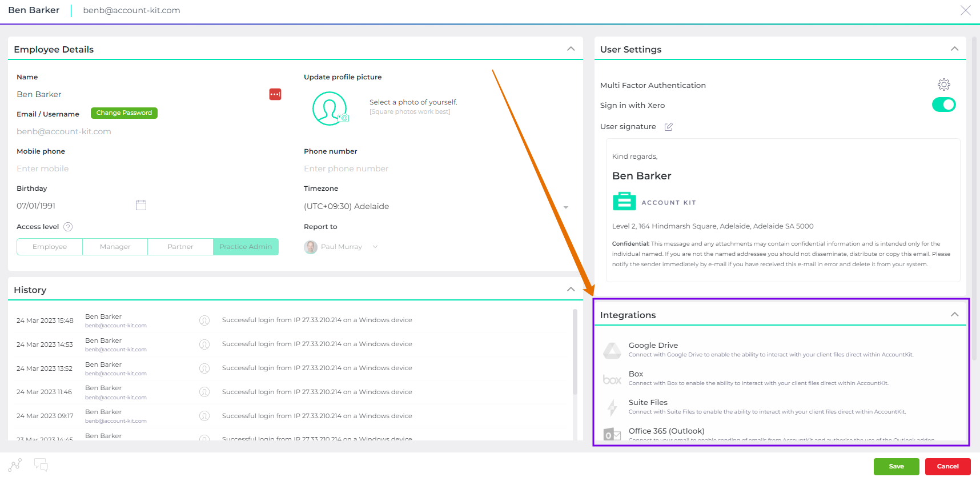
Task: Click user icon on 24 Mar 2023 13:52 entry
Action: [204, 368]
